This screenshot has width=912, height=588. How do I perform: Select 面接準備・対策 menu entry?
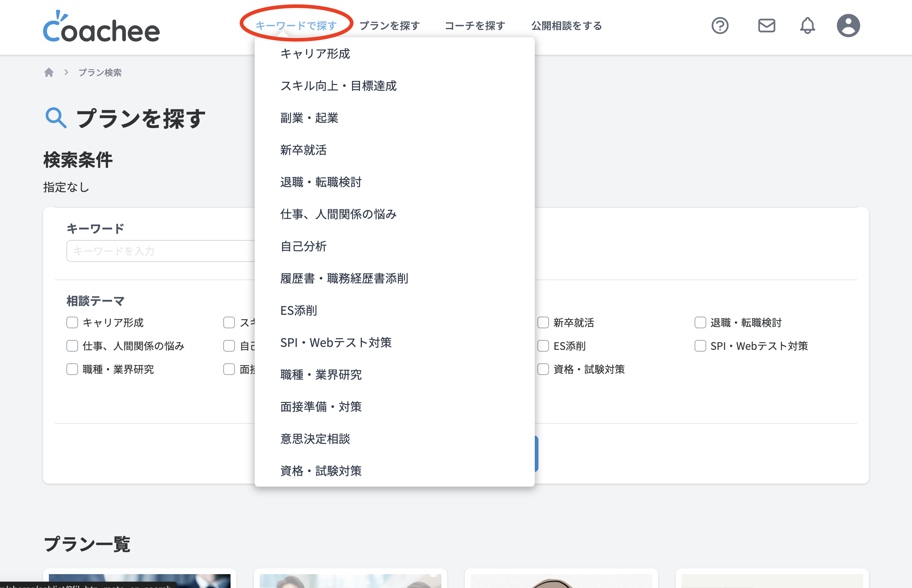[321, 407]
